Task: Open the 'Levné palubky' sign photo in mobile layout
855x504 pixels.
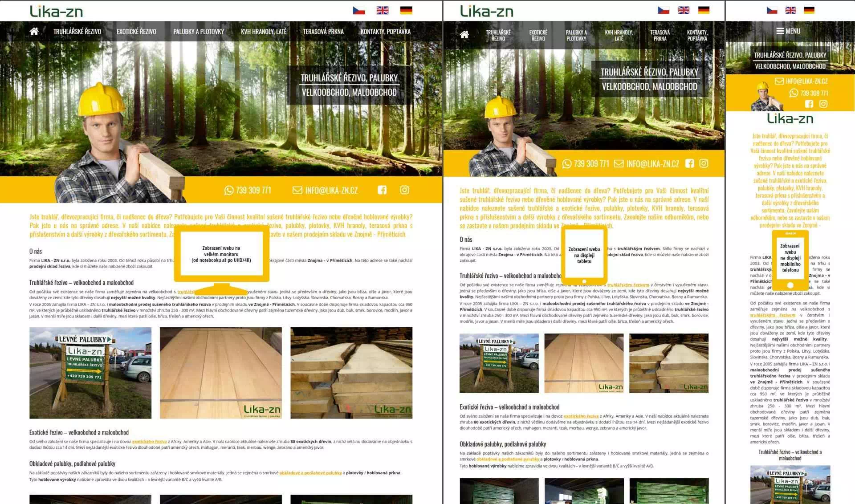Action: [790, 485]
